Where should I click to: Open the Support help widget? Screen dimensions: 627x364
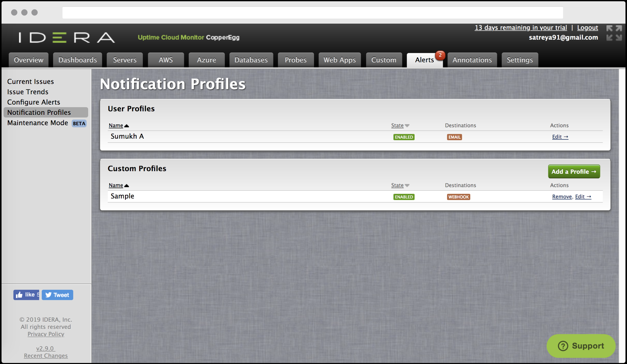click(581, 346)
